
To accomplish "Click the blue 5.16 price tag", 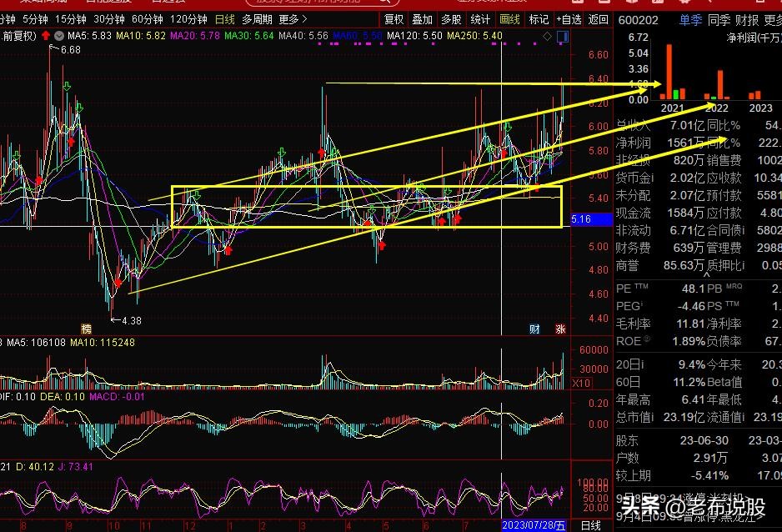I will point(591,219).
